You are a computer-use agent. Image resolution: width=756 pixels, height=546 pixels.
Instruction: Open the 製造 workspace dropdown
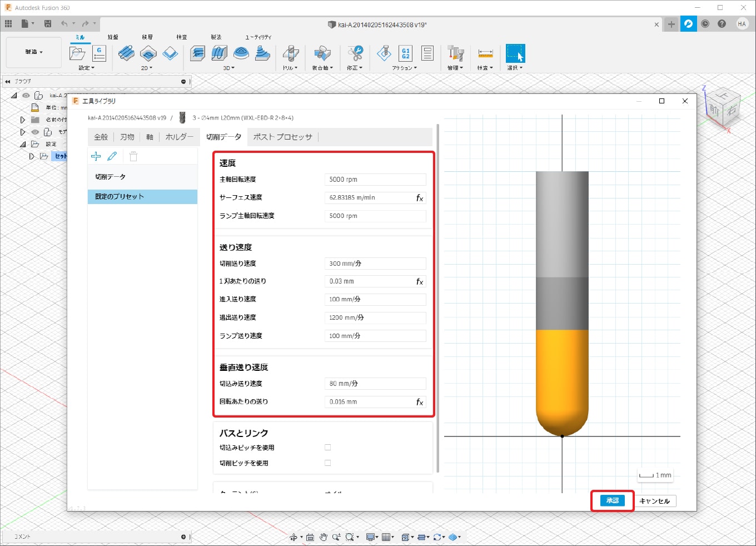click(x=33, y=52)
